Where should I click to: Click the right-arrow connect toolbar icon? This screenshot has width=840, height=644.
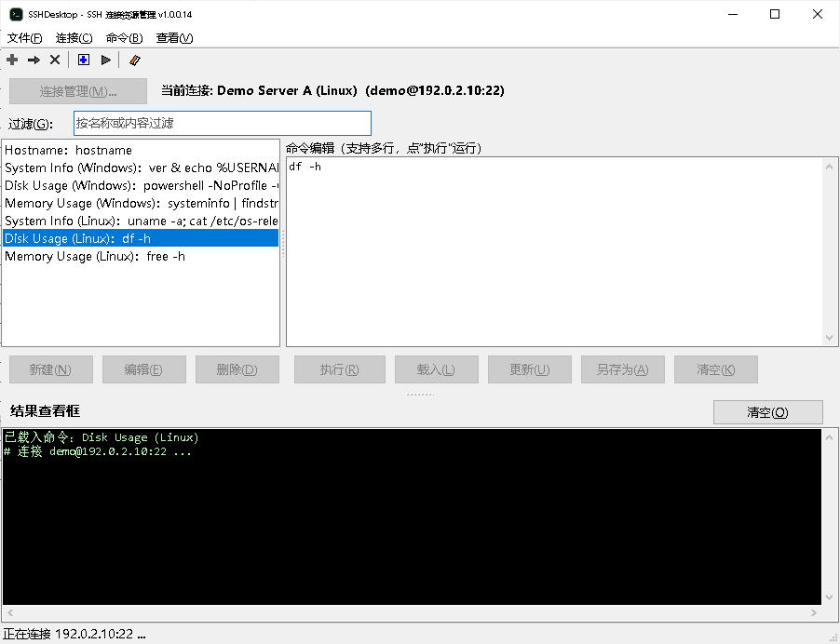(x=34, y=60)
